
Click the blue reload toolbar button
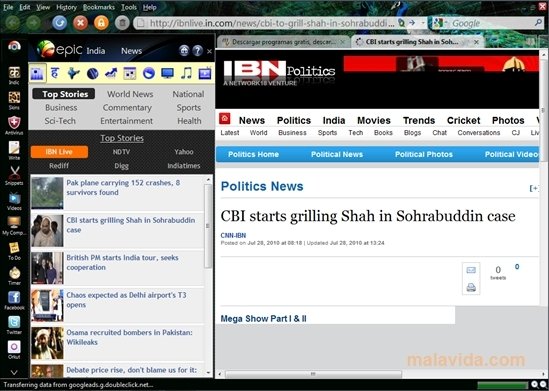point(60,23)
